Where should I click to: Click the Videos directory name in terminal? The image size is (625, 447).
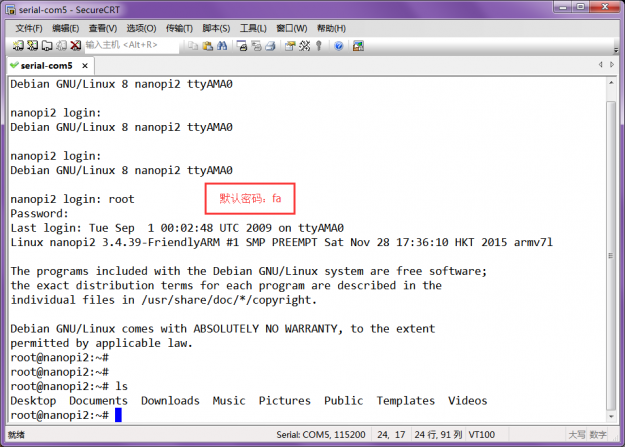(468, 400)
